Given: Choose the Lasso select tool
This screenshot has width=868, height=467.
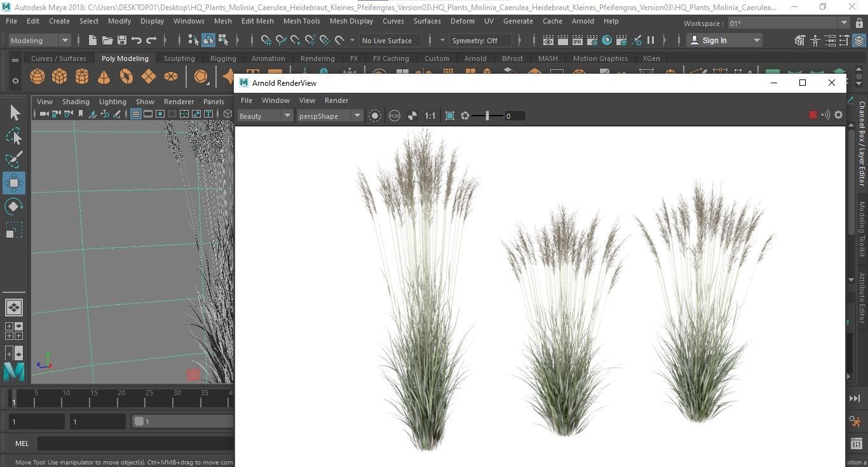Looking at the screenshot, I should [14, 136].
